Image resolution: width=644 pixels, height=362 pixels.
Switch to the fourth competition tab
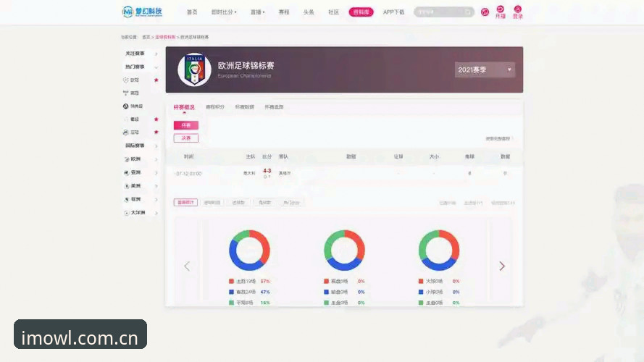[274, 107]
